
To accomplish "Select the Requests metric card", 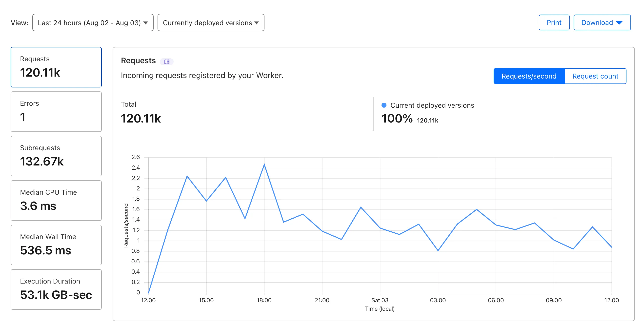I will click(x=56, y=67).
